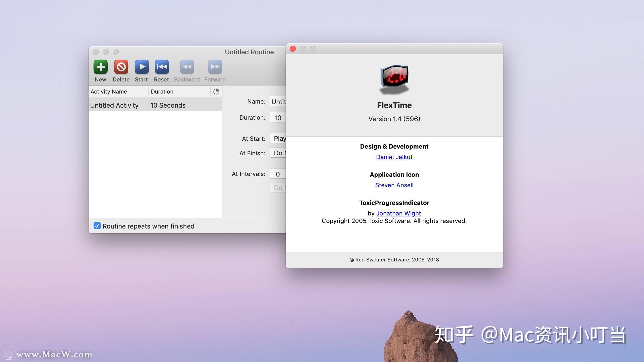
Task: Sort by the Duration column
Action: 162,92
